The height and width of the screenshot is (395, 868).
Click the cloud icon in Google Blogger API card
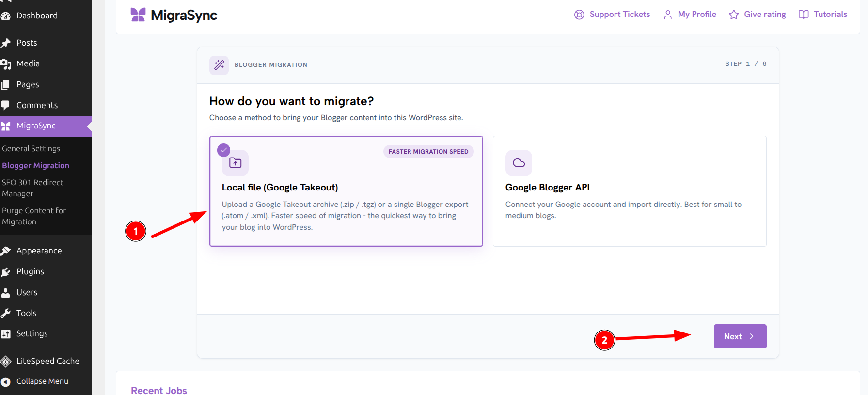pyautogui.click(x=519, y=163)
